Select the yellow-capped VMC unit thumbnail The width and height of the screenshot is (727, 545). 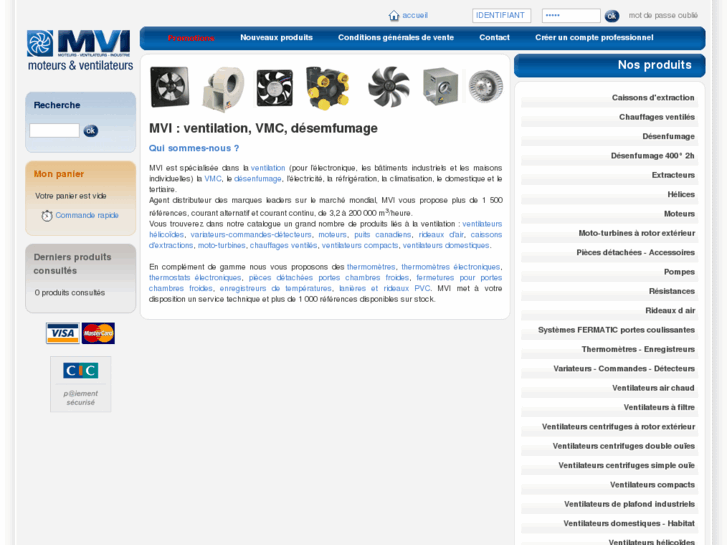(327, 88)
